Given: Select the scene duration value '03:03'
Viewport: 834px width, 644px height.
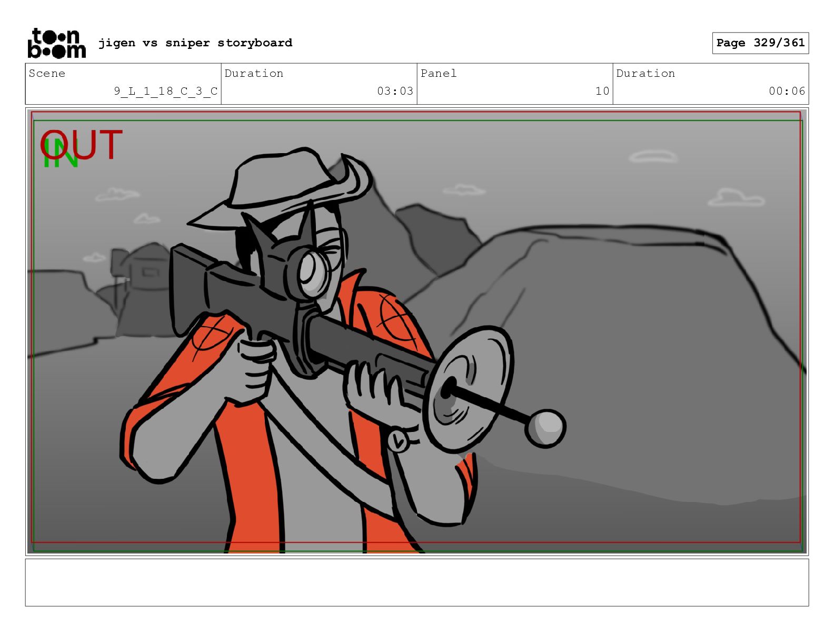Looking at the screenshot, I should pos(395,91).
